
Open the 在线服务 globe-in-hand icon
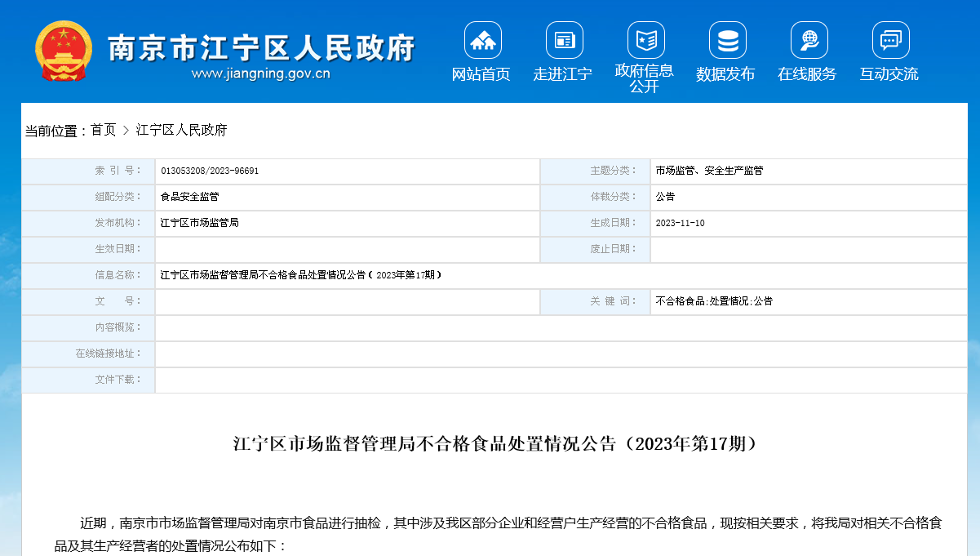809,40
